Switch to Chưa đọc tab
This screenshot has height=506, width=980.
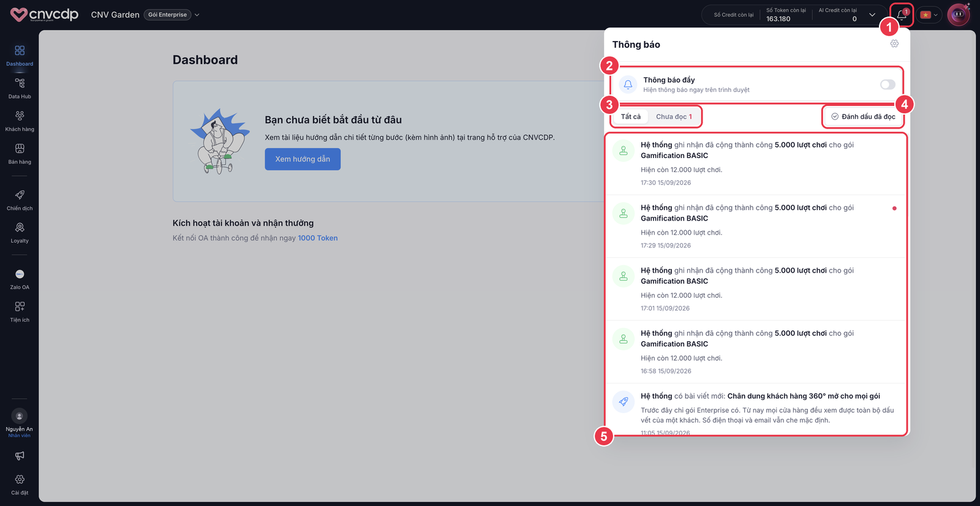click(x=674, y=116)
